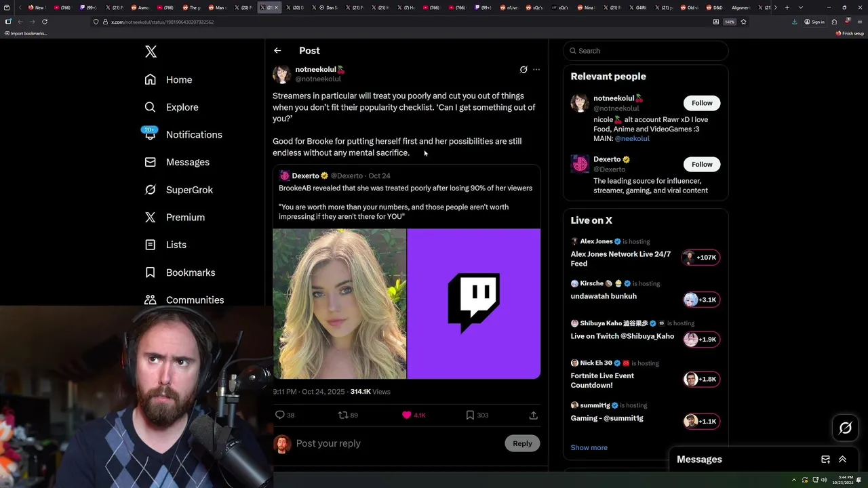Click the address bar URL
Viewport: 868px width, 488px height.
click(x=162, y=22)
